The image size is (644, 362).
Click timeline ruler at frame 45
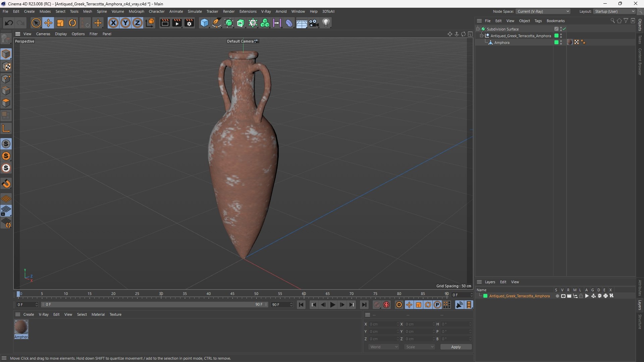pyautogui.click(x=232, y=294)
